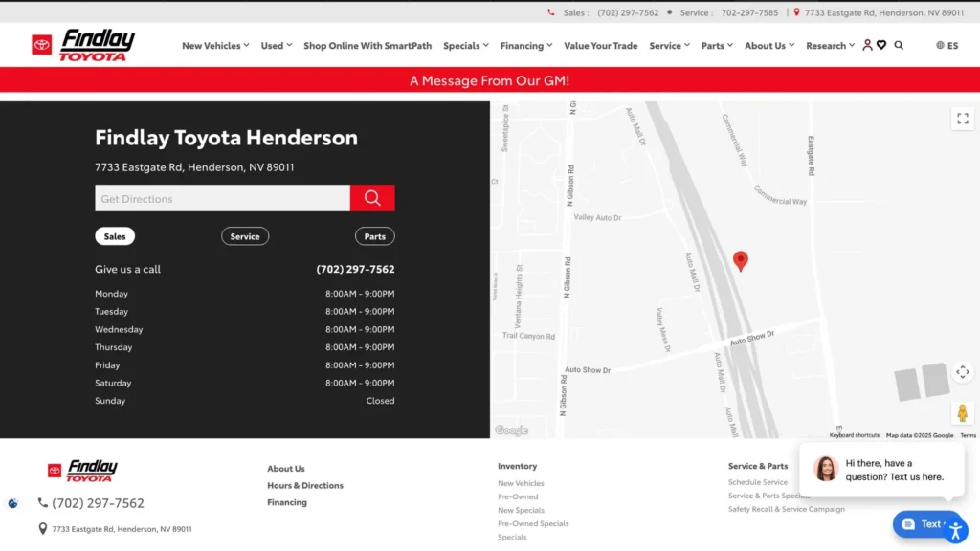
Task: Open Shop Online With SmartPath
Action: 367,45
